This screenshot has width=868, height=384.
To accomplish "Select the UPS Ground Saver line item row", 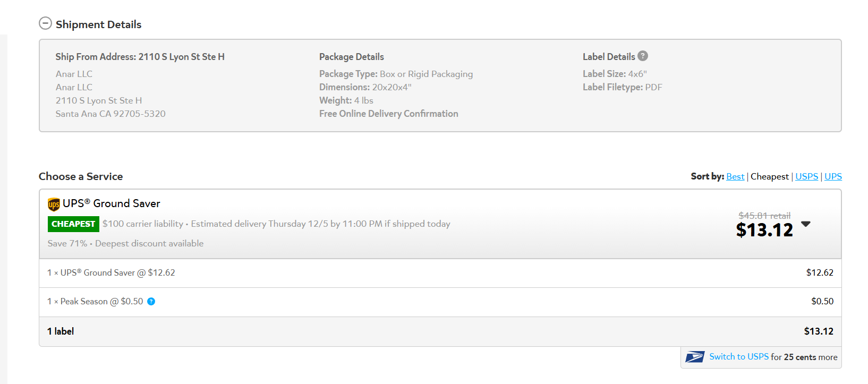I will [440, 273].
